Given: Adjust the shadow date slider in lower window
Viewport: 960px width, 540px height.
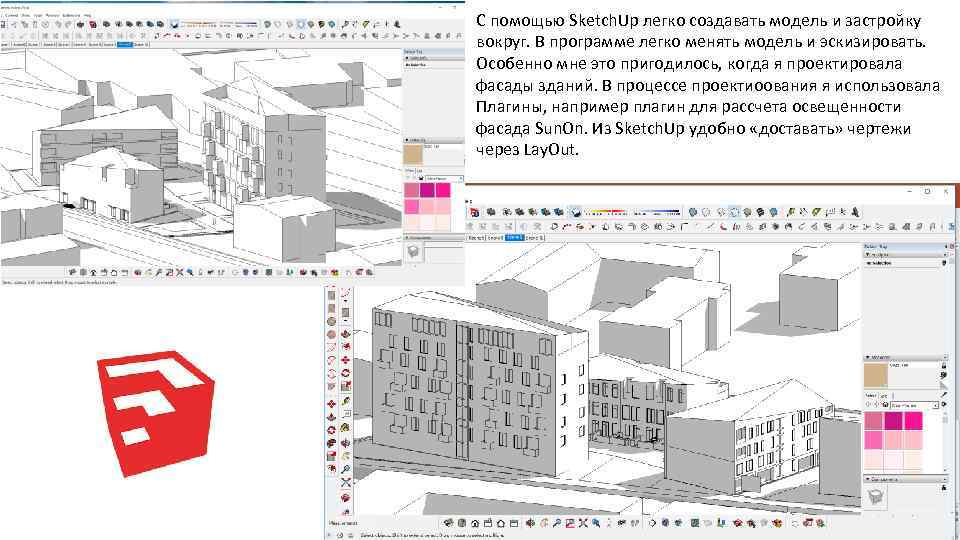Looking at the screenshot, I should point(607,212).
